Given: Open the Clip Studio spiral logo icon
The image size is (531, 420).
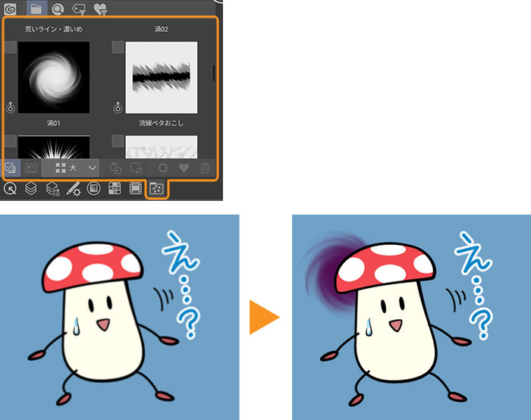Looking at the screenshot, I should click(11, 8).
